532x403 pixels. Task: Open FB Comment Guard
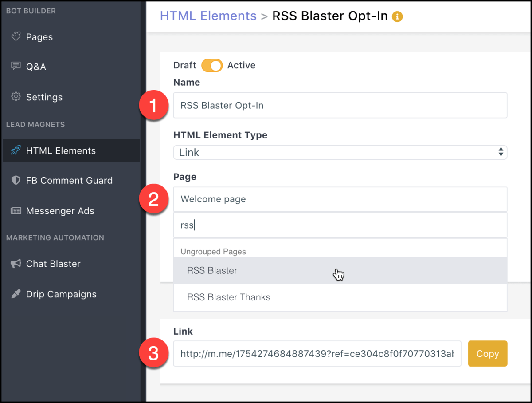69,180
